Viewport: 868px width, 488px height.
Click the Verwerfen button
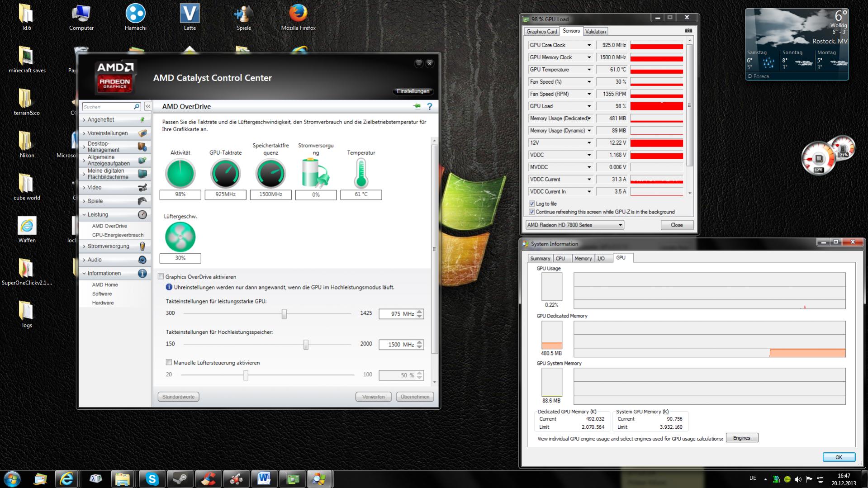[x=373, y=397]
